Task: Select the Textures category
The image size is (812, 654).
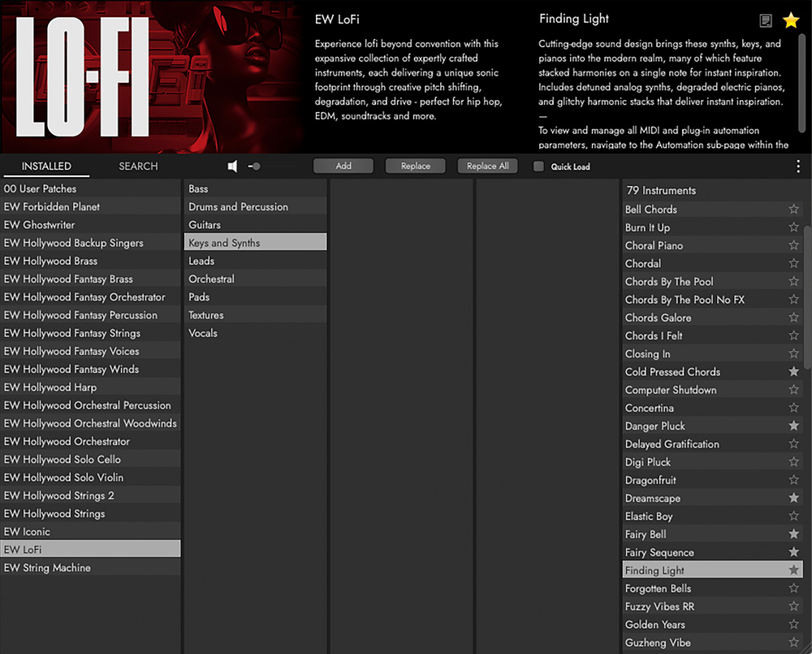Action: 255,315
